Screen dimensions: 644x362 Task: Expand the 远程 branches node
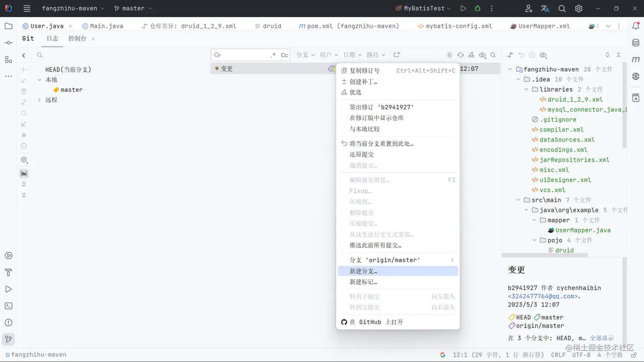point(40,100)
